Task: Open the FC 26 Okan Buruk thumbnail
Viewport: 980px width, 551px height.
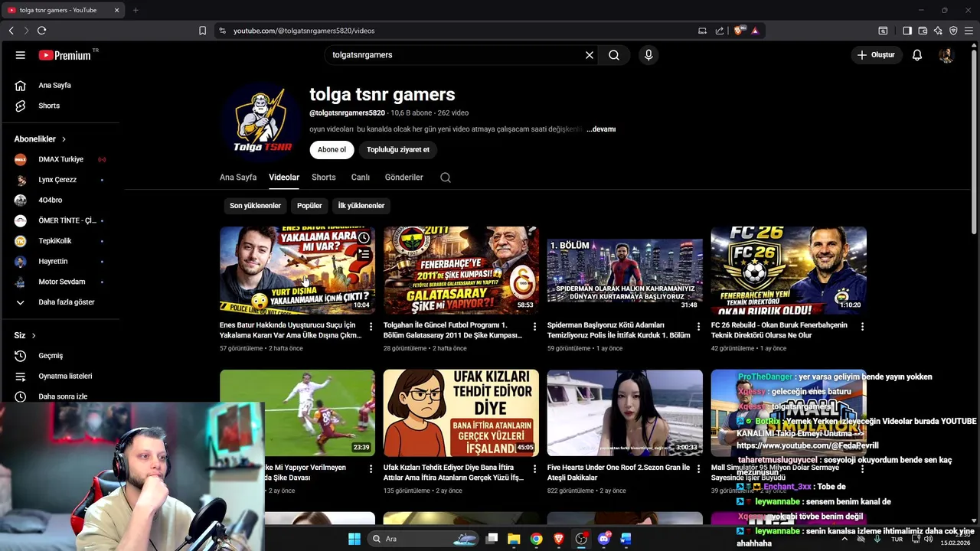Action: pyautogui.click(x=789, y=270)
